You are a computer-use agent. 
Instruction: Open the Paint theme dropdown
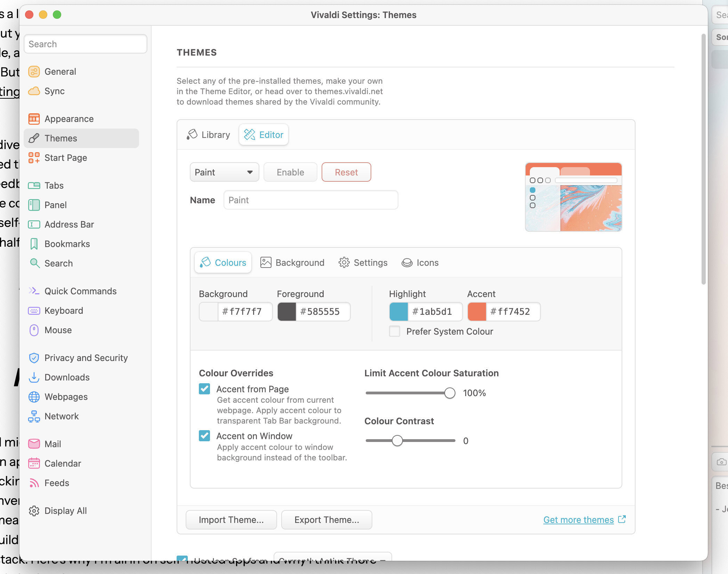coord(224,172)
